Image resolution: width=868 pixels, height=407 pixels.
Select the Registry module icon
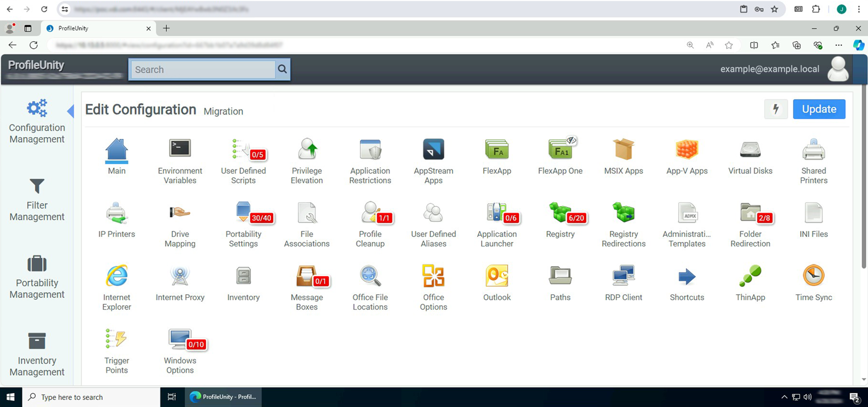pyautogui.click(x=560, y=213)
